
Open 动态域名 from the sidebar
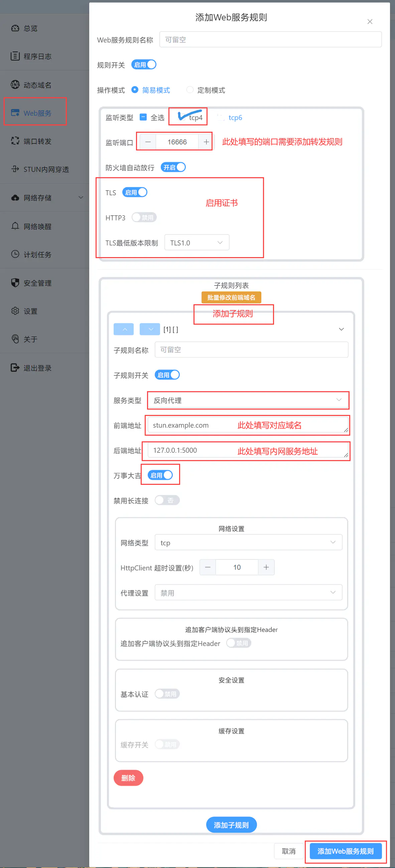(x=37, y=85)
